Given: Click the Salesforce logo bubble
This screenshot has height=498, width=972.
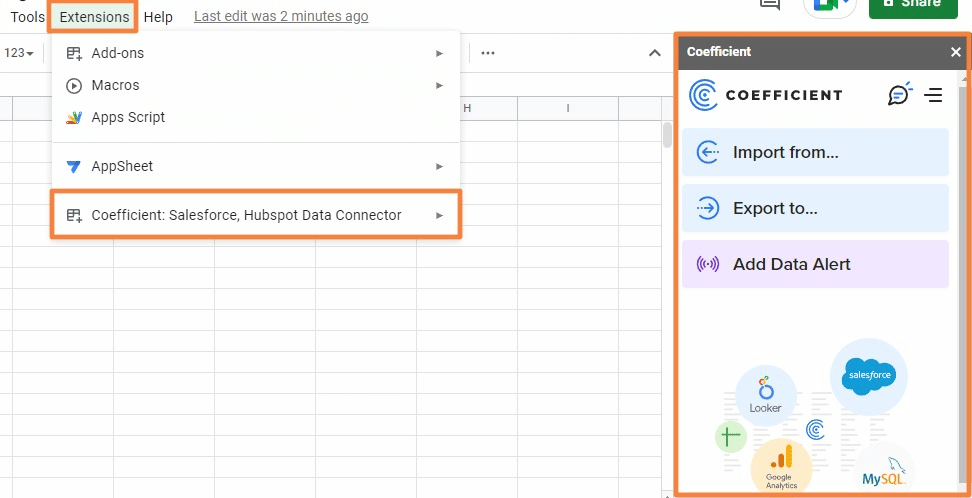Looking at the screenshot, I should tap(868, 376).
